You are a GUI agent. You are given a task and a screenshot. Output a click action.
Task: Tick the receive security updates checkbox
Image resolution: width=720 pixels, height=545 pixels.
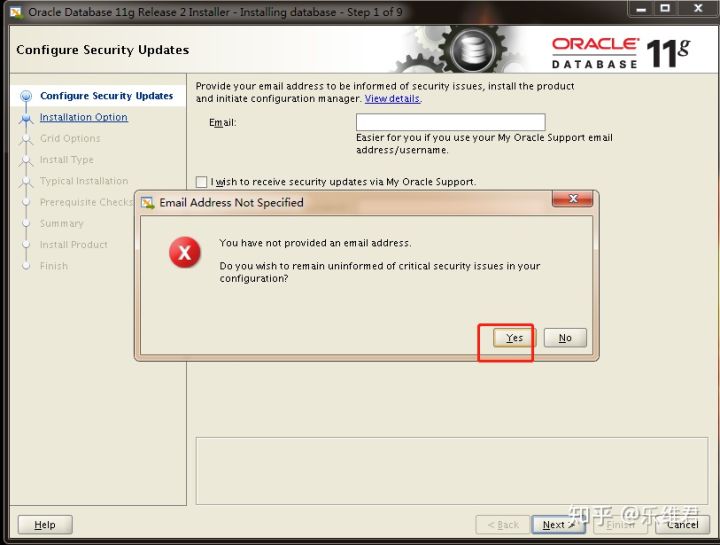click(201, 182)
